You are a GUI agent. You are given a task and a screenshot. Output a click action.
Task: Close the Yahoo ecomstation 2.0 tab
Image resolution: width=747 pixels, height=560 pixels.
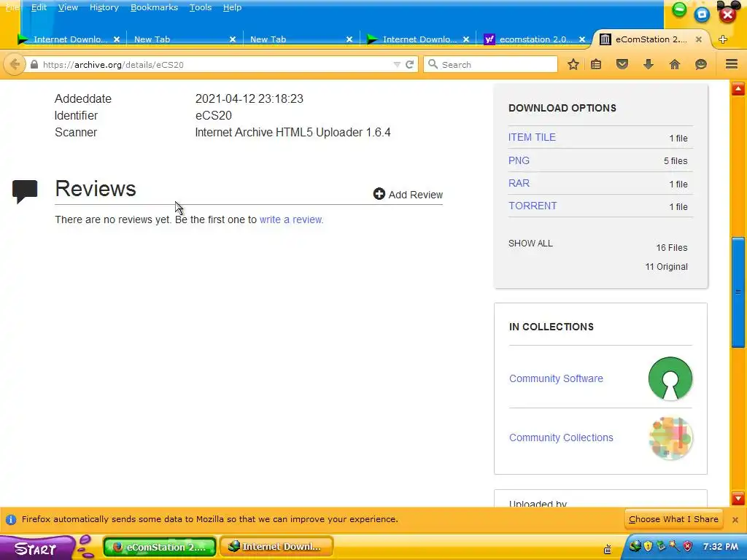tap(581, 39)
